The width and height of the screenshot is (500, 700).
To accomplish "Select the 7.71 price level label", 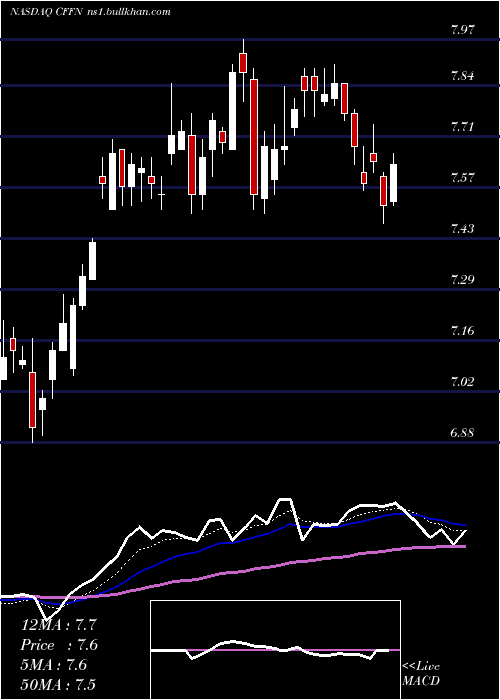I will coord(463,127).
